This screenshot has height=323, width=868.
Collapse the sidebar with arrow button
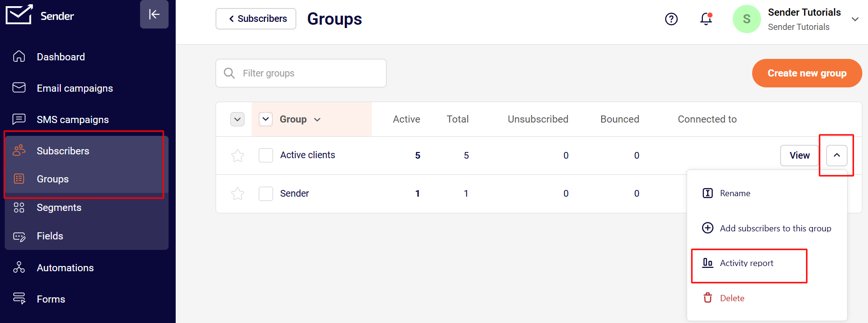154,14
